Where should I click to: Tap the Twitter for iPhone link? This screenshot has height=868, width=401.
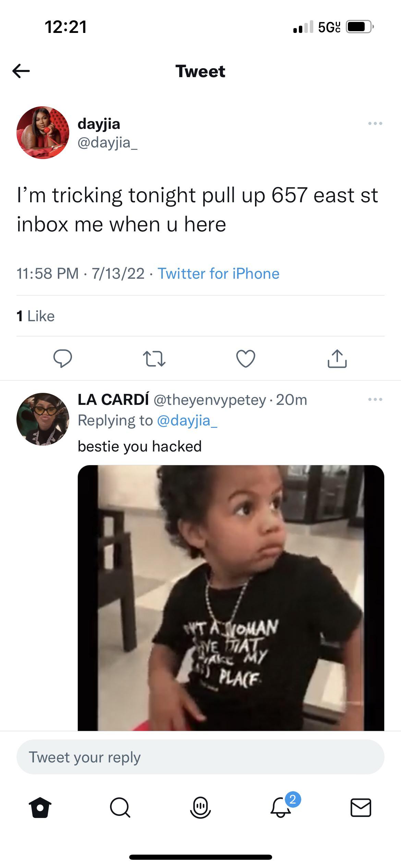click(x=218, y=274)
